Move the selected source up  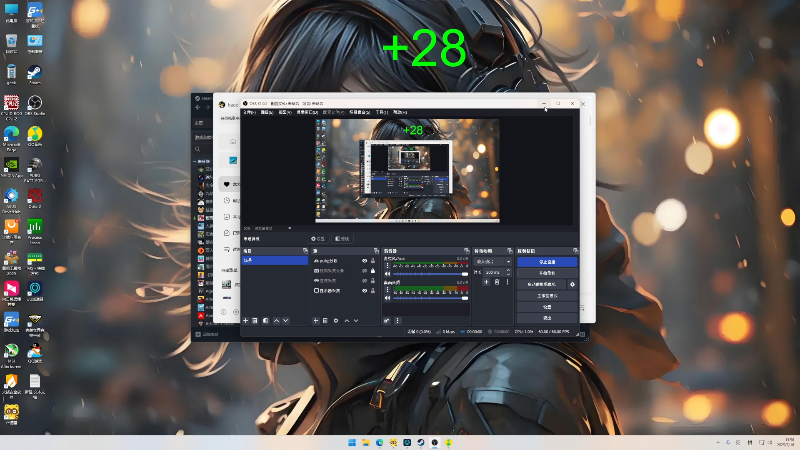346,320
